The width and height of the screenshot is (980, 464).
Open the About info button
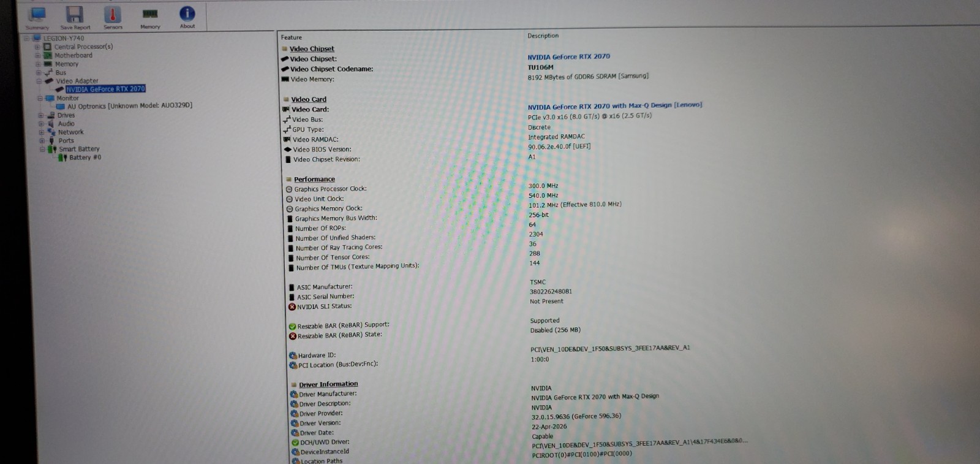click(187, 17)
